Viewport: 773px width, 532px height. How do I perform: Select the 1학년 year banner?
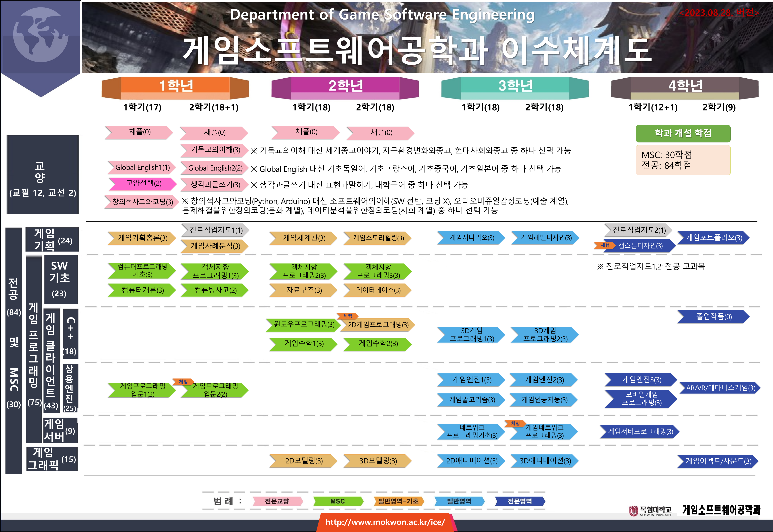[176, 86]
